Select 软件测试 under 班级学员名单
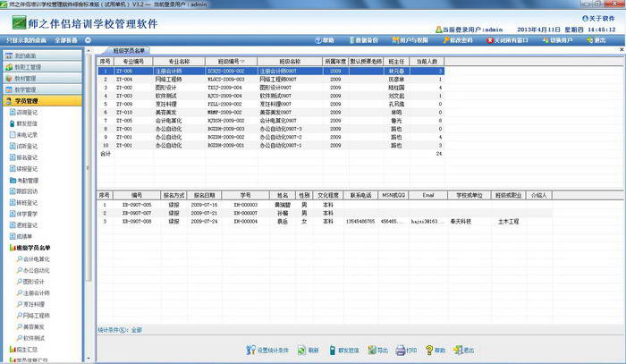Screen dimensions: 626x364 click(x=30, y=338)
